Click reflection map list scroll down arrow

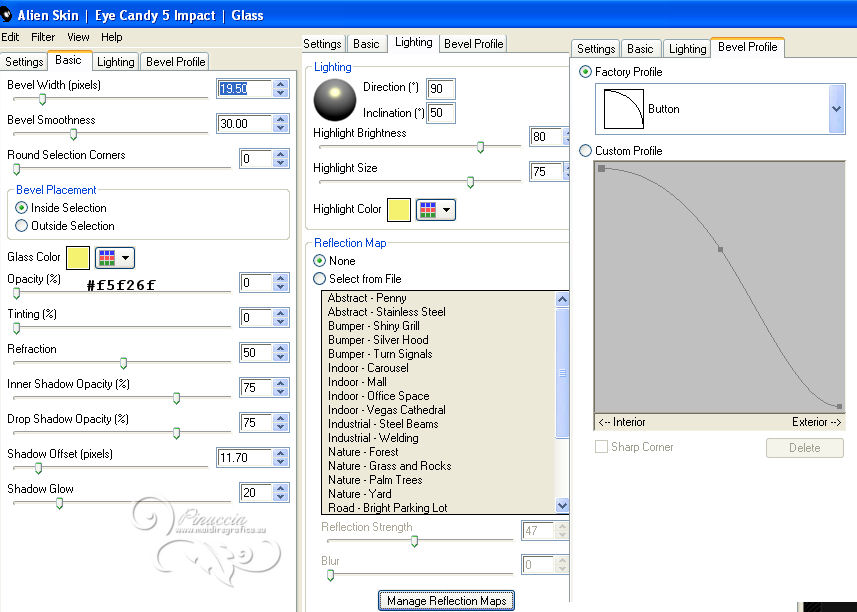click(x=562, y=505)
